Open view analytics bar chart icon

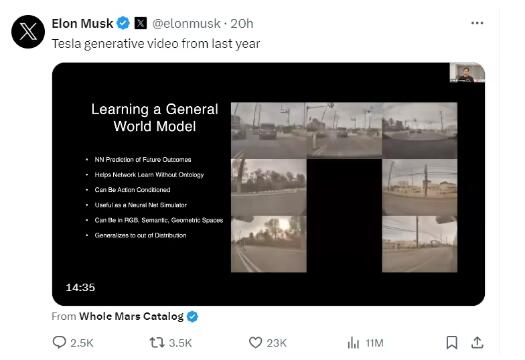(353, 343)
